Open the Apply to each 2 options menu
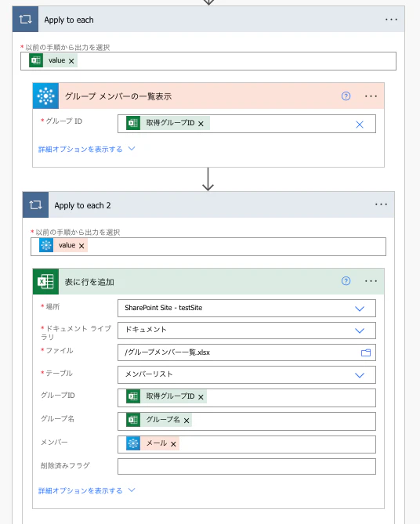Screen dimensions: 420x524 pyautogui.click(x=381, y=204)
